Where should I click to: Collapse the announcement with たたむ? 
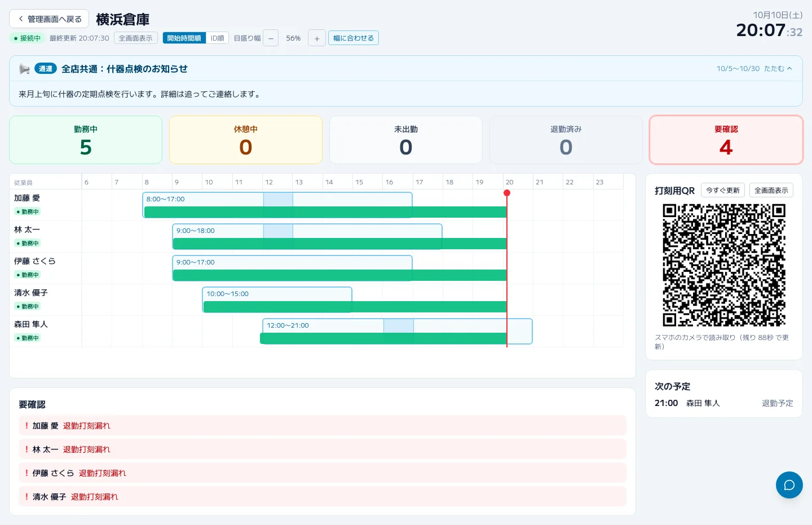778,69
